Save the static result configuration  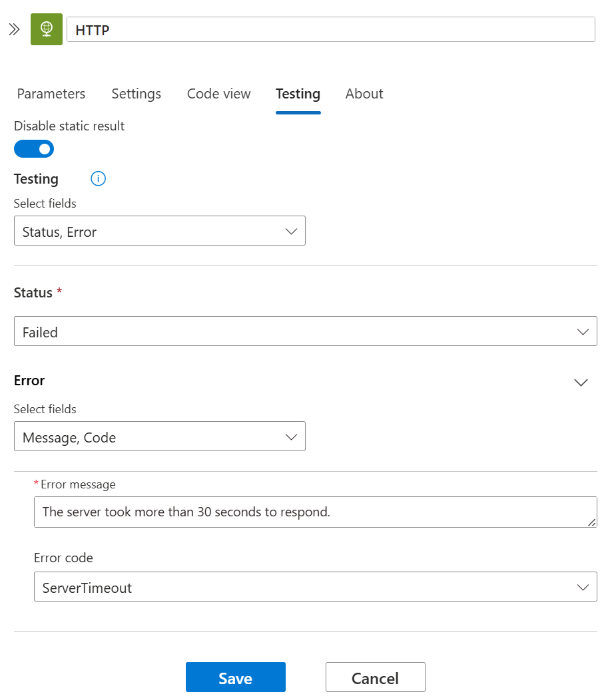pos(235,677)
